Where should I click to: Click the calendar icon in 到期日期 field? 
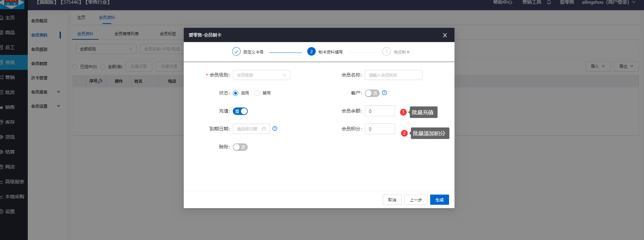(x=264, y=129)
